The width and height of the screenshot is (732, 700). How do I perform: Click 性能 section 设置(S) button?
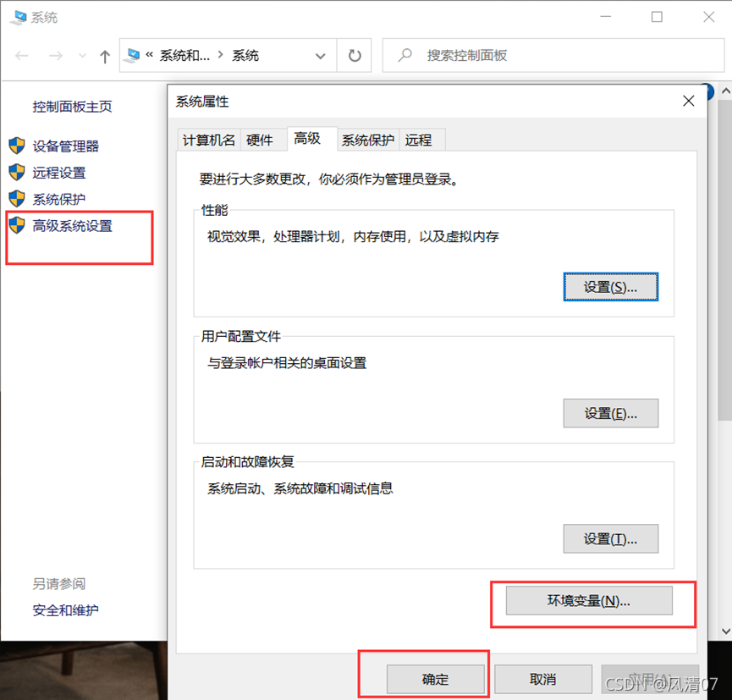click(x=610, y=287)
